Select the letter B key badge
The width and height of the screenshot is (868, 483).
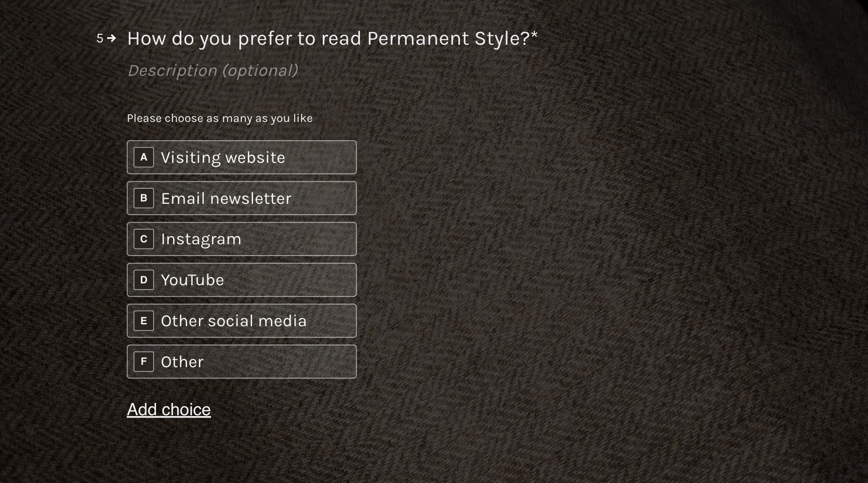[x=144, y=198]
